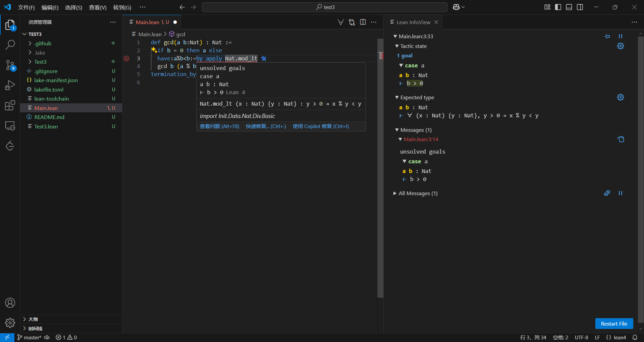Toggle the bottom panel visibility
The height and width of the screenshot is (342, 644).
(569, 7)
